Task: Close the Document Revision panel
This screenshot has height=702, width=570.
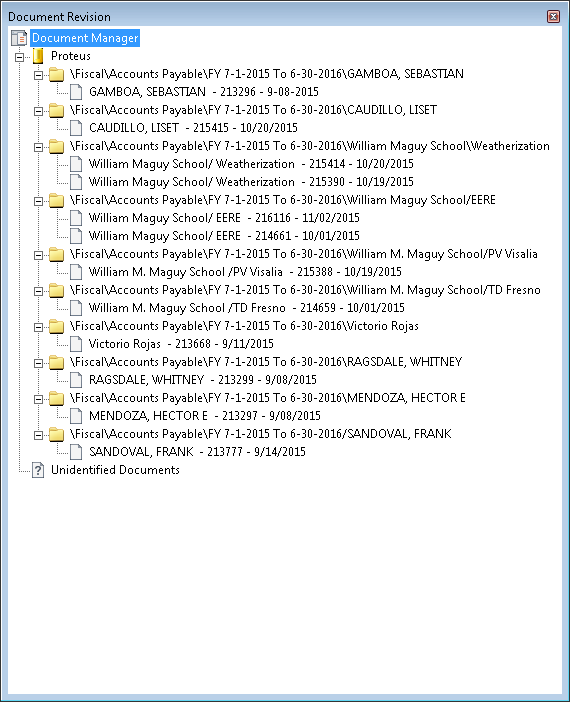Action: [x=553, y=17]
